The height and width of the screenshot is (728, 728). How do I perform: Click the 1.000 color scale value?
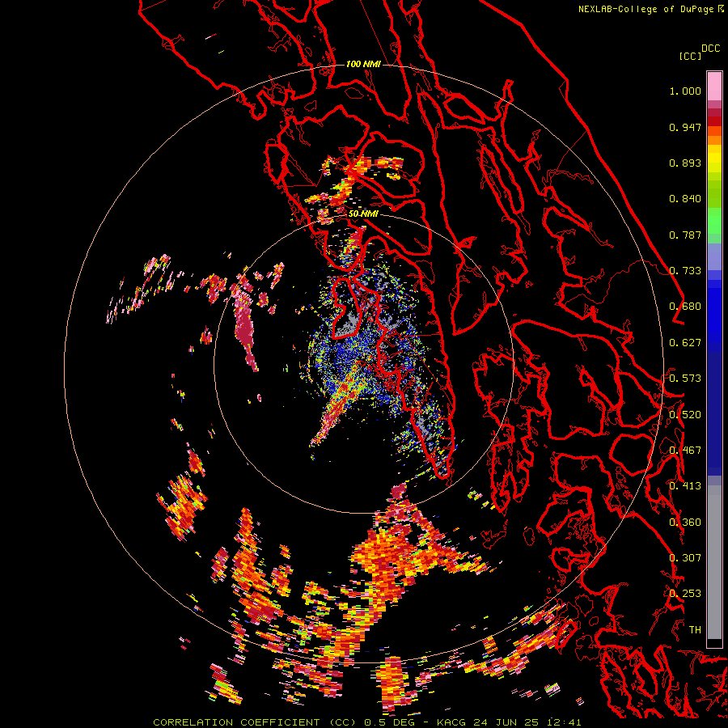click(x=685, y=91)
